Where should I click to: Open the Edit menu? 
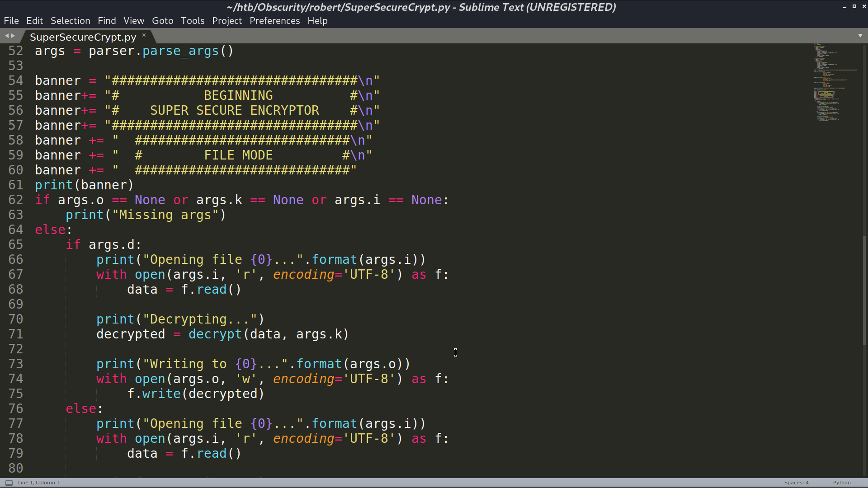(x=34, y=21)
